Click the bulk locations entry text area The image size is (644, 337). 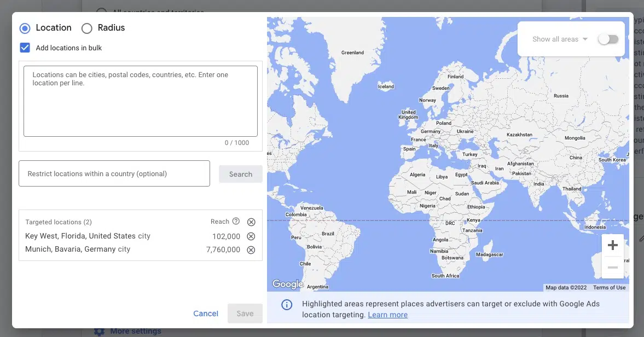(140, 101)
